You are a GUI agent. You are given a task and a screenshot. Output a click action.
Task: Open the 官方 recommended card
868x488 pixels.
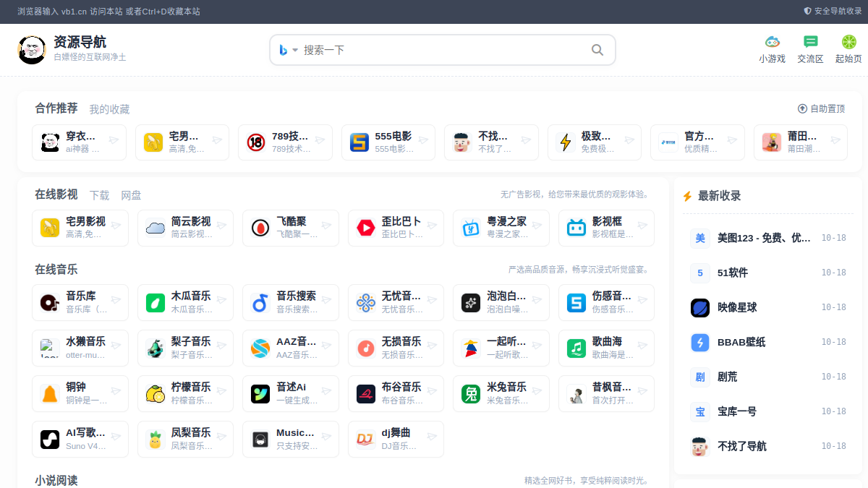[697, 142]
